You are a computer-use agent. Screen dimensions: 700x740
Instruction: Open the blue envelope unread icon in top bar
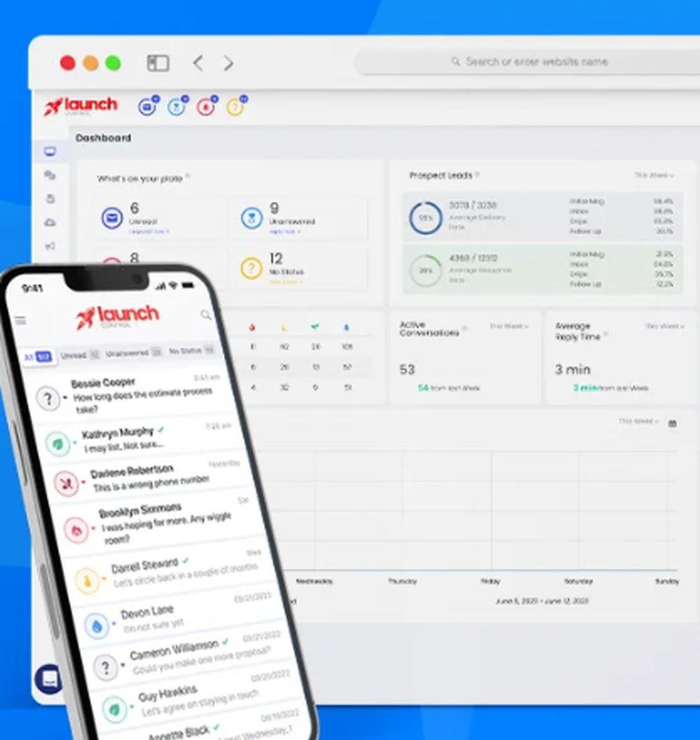[x=148, y=106]
